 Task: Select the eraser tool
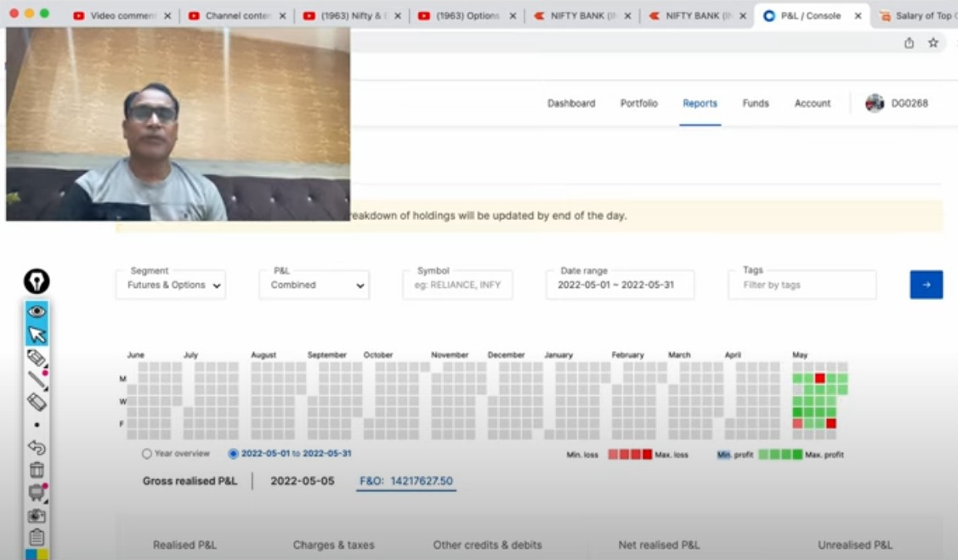tap(37, 402)
